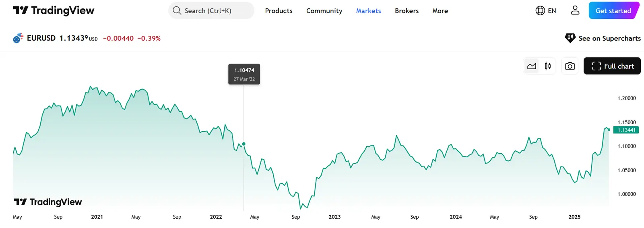Open the Full chart view
Viewport: 644px width, 228px height.
pyautogui.click(x=612, y=66)
